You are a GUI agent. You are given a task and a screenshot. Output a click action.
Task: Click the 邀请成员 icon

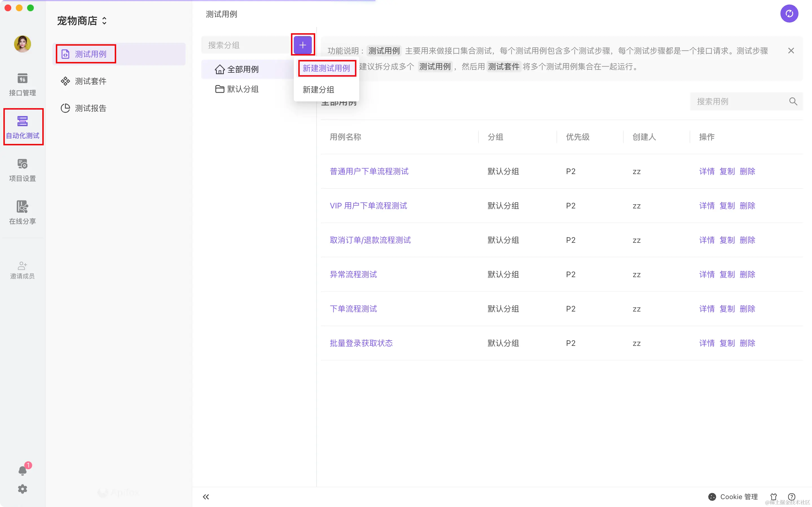point(22,270)
